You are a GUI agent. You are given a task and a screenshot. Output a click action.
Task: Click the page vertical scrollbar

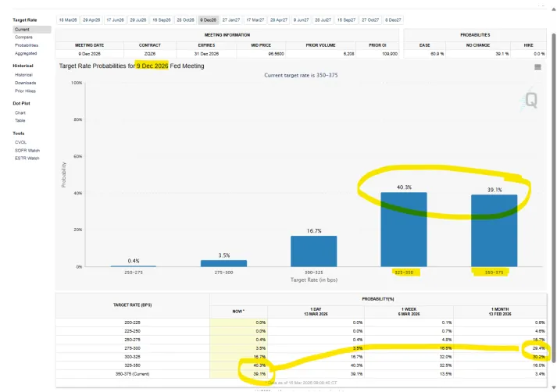coord(553,199)
